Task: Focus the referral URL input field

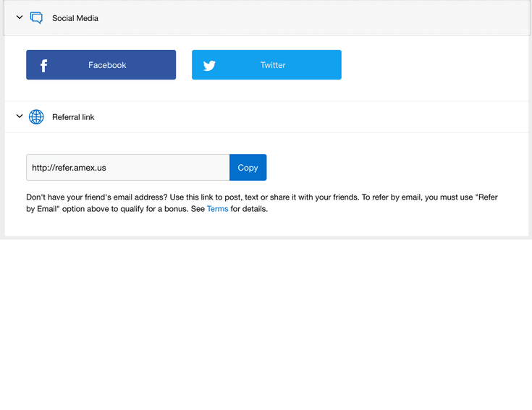Action: click(127, 168)
